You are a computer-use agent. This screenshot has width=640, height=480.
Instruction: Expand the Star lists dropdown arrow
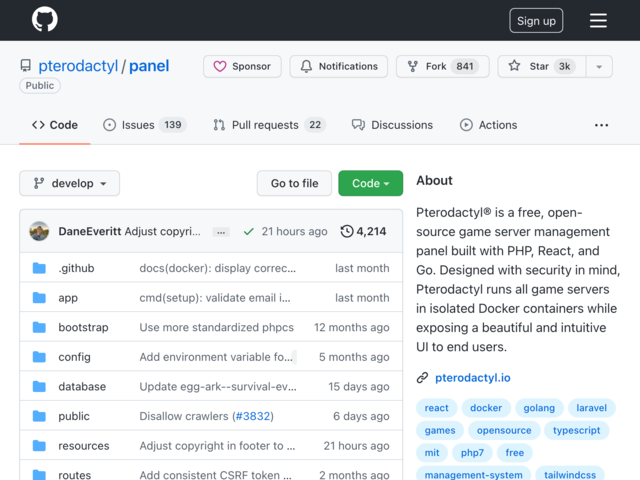599,66
